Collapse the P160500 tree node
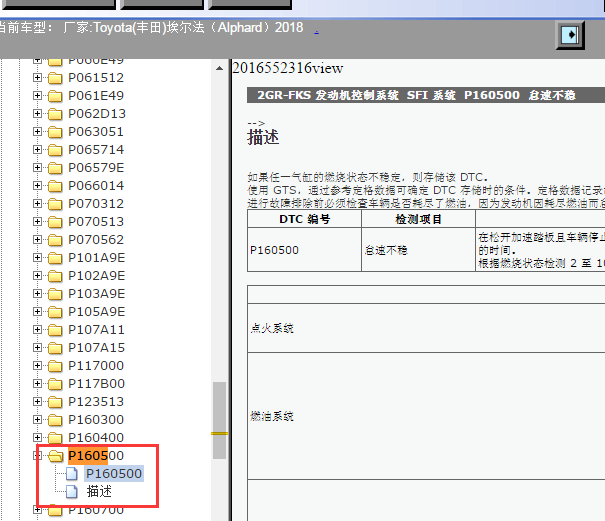Image resolution: width=605 pixels, height=521 pixels. [x=37, y=456]
